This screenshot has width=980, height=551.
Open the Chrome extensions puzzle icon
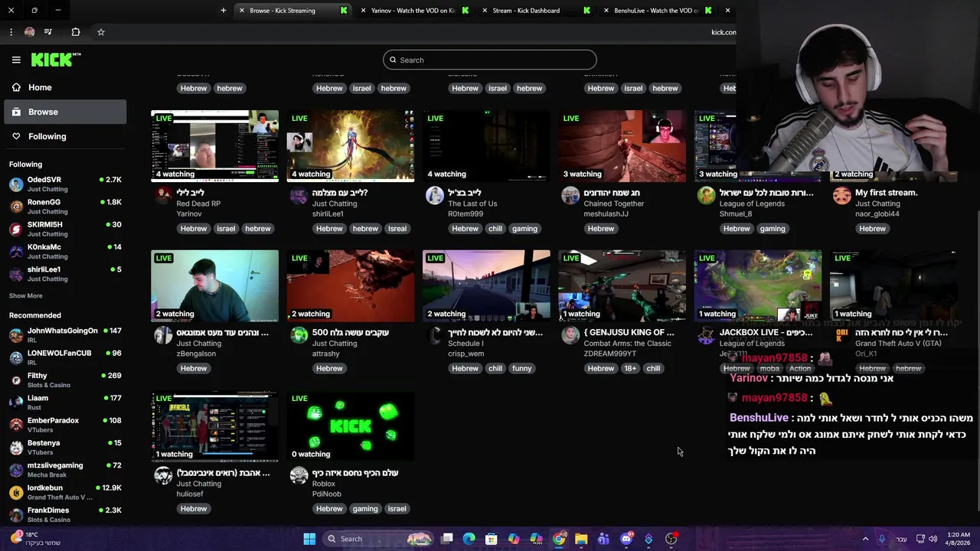75,32
